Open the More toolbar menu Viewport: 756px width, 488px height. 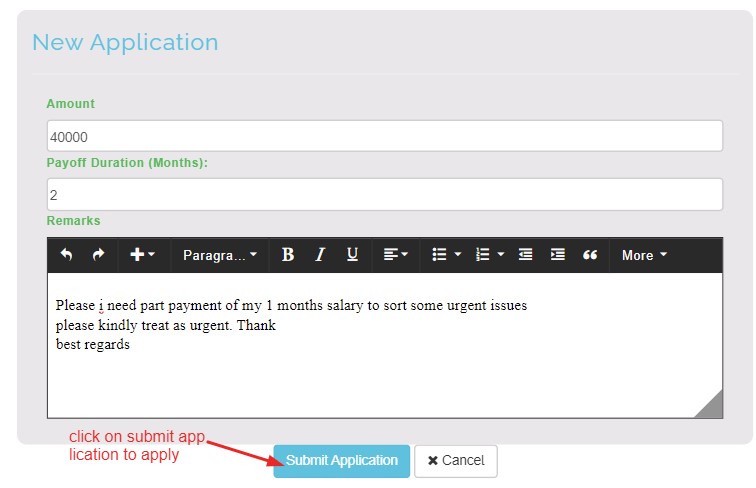tap(644, 255)
